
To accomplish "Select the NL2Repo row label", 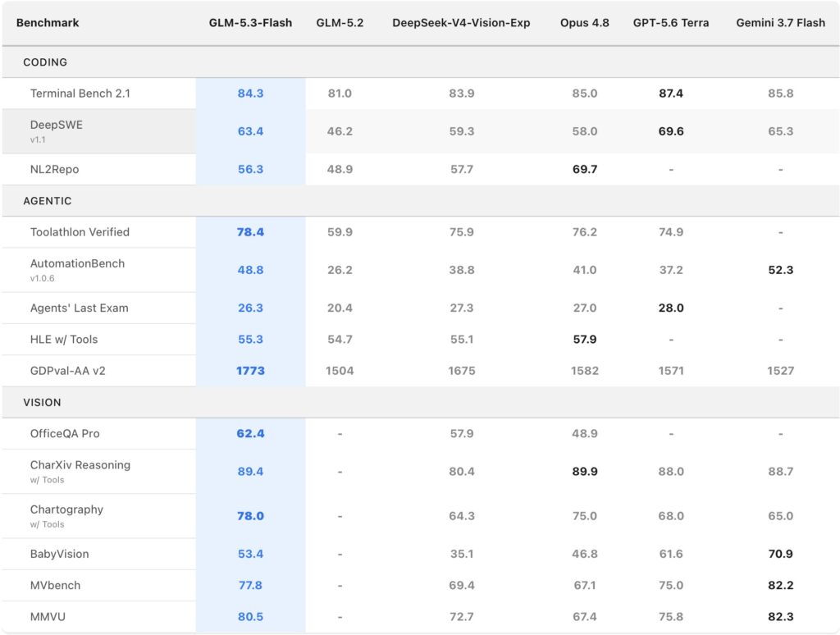I will coord(55,169).
